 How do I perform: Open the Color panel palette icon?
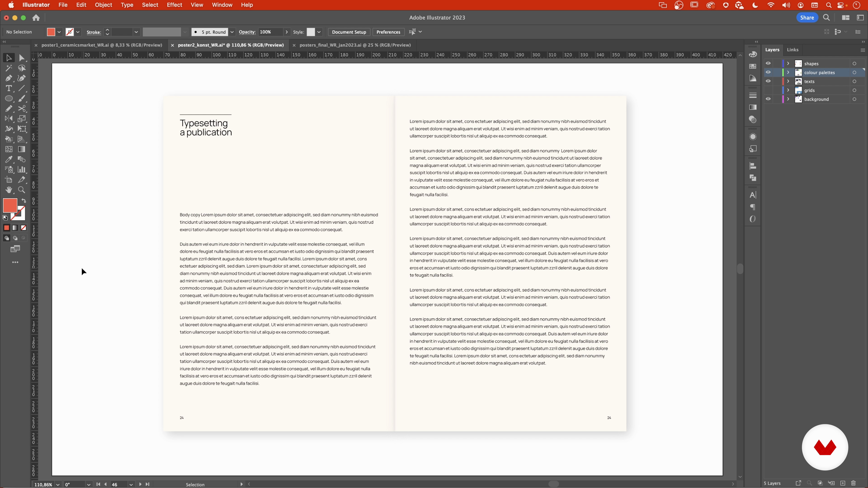click(753, 54)
